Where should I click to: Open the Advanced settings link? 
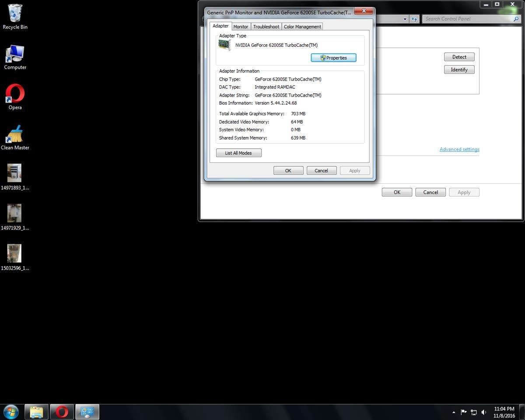459,149
